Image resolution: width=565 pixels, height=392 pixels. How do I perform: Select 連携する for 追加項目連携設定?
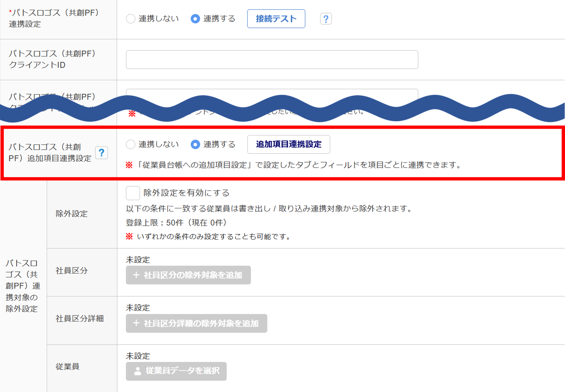point(195,144)
